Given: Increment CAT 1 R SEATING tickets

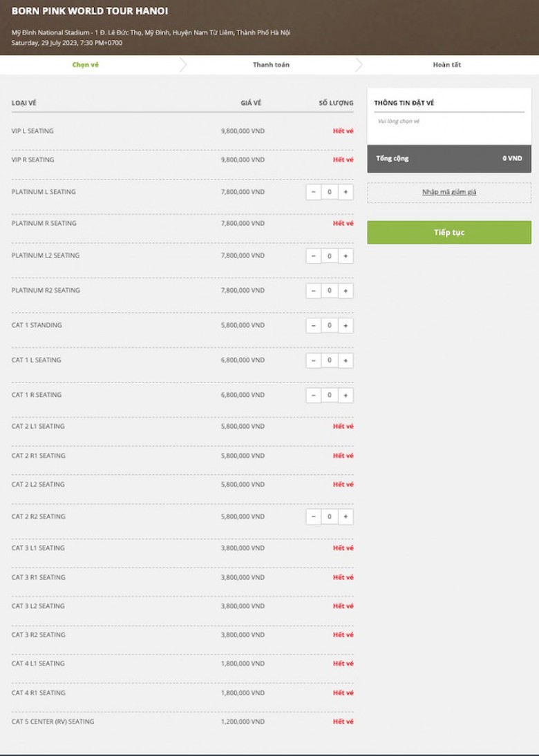Looking at the screenshot, I should click(x=346, y=396).
